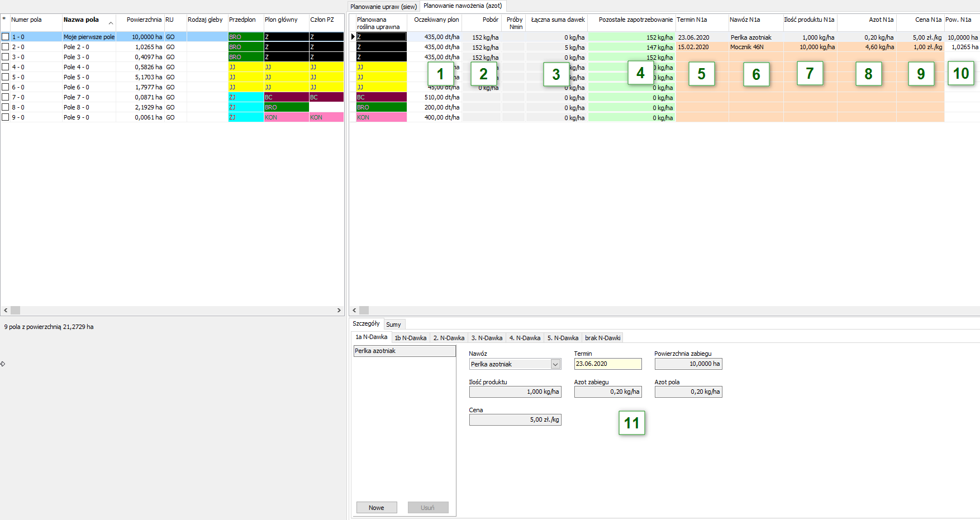Click the fields list horizontal scrollbar thumb
The height and width of the screenshot is (520, 980).
click(x=15, y=310)
